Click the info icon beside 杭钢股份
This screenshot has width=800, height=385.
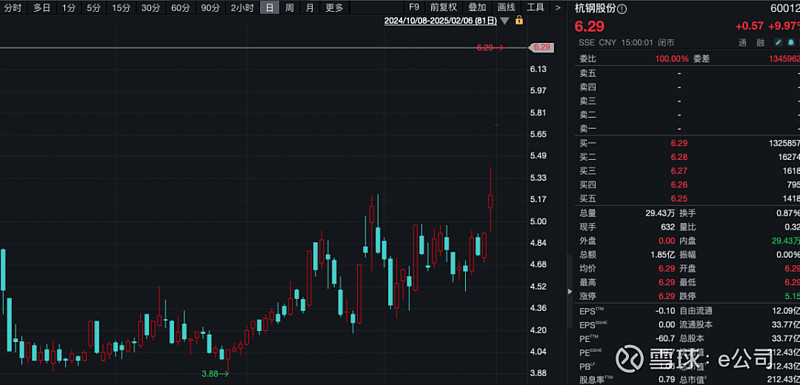[623, 9]
